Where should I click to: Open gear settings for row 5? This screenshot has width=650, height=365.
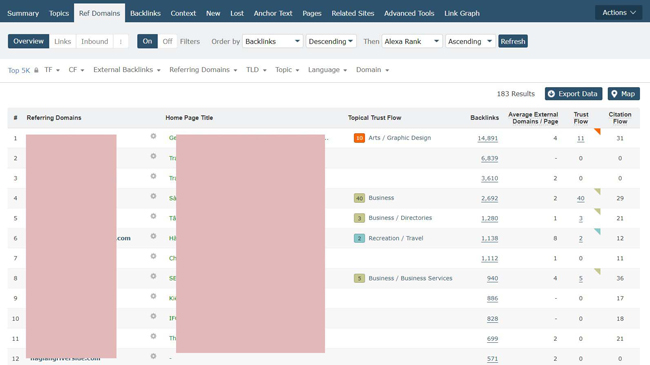point(153,216)
